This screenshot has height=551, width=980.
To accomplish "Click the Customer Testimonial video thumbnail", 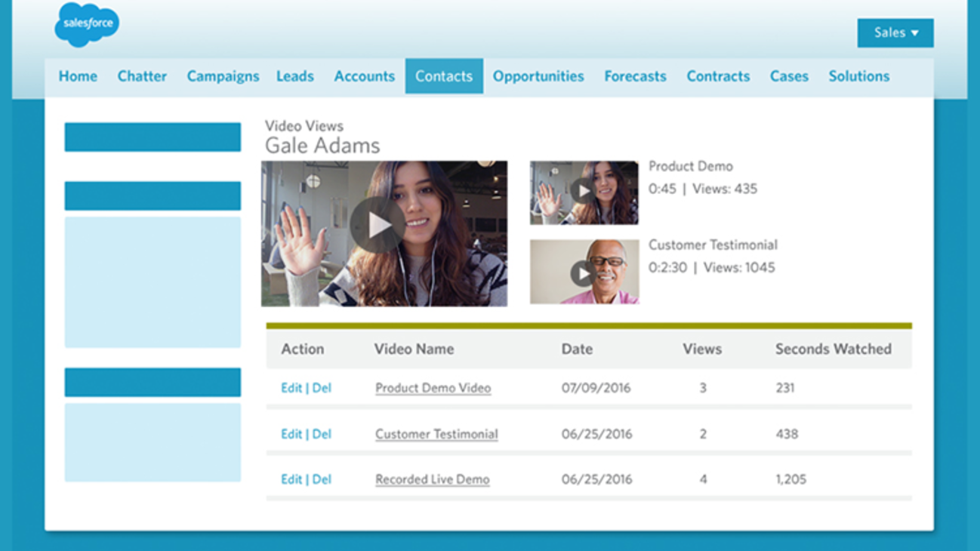I will point(584,271).
